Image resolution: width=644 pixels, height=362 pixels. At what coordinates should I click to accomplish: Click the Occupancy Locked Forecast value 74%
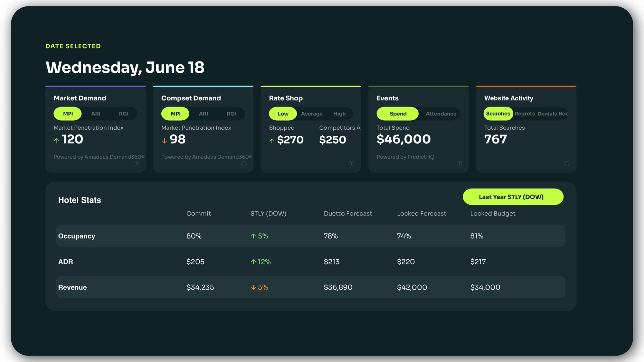pos(404,236)
